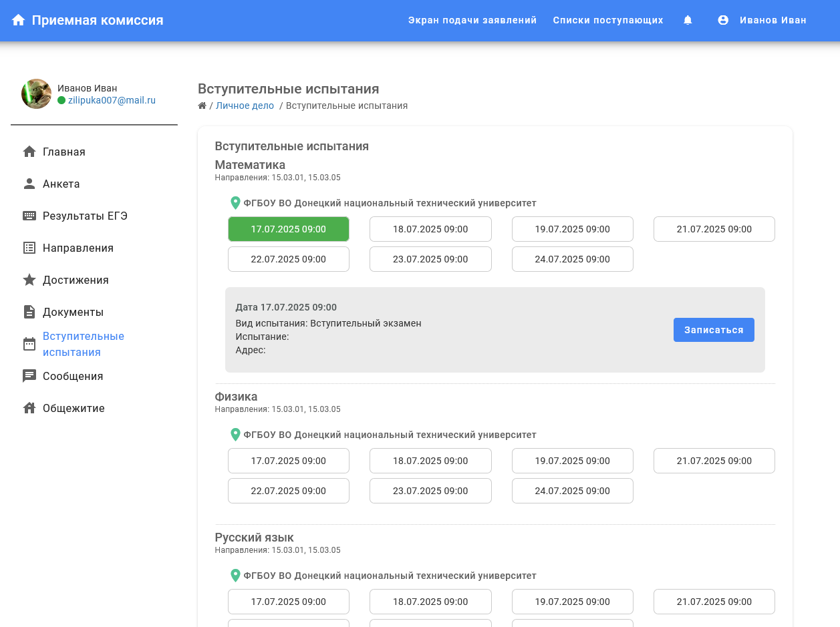
Task: Select Математика slot 22.07.2025 09:00
Action: point(289,259)
